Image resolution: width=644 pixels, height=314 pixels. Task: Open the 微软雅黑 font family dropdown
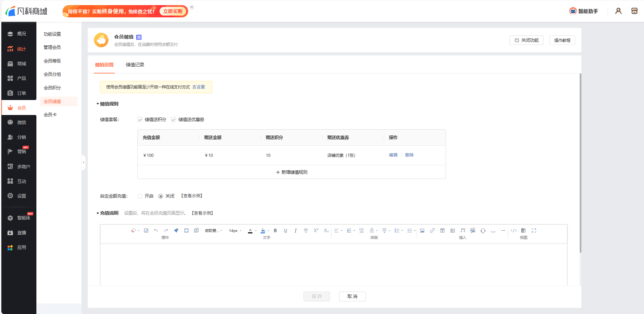(x=213, y=231)
